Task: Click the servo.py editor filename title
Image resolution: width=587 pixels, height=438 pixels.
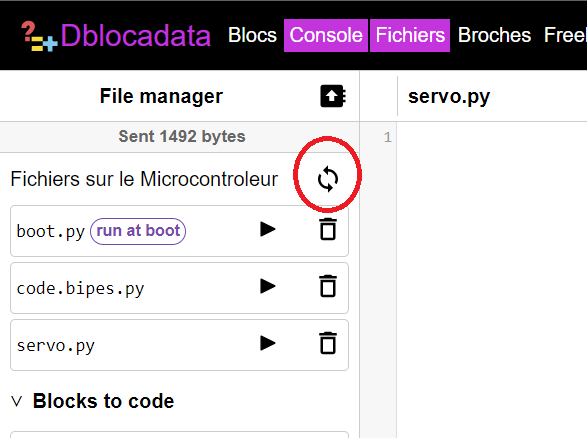Action: (449, 97)
